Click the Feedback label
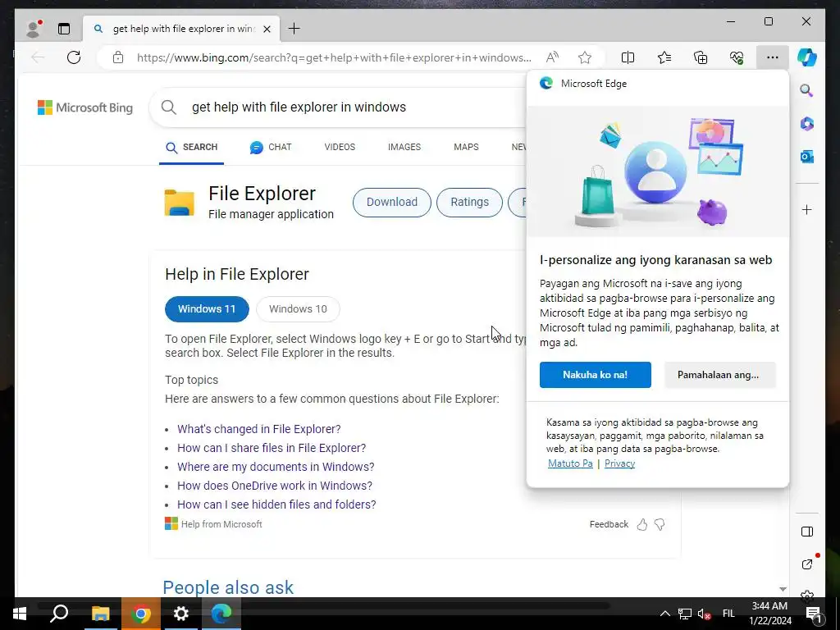This screenshot has width=840, height=630. [609, 524]
